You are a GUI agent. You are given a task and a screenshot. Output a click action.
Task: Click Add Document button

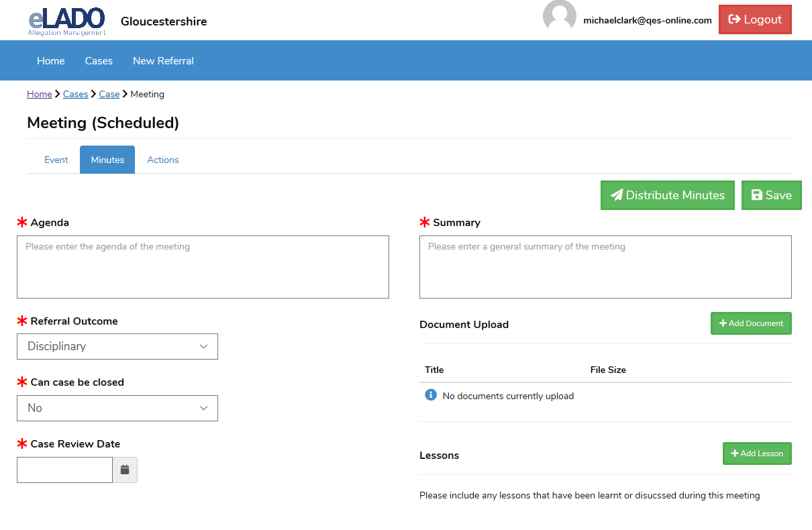click(751, 323)
